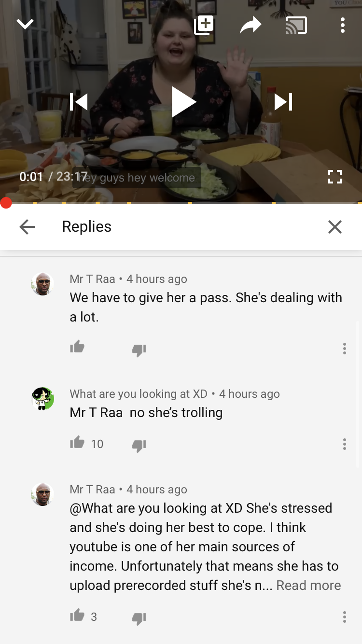Close the Replies panel

pyautogui.click(x=335, y=226)
